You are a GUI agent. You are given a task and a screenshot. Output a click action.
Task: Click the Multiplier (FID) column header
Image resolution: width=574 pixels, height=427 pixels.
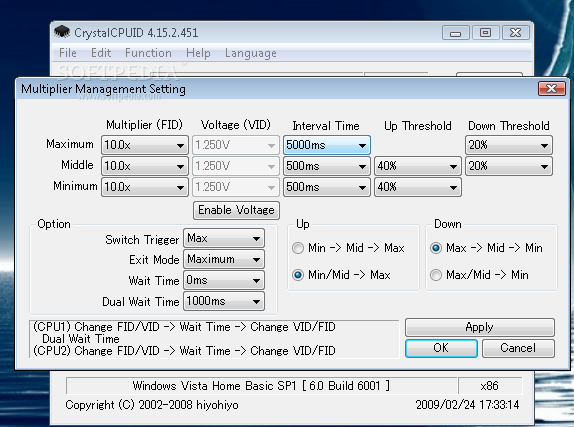(x=144, y=125)
